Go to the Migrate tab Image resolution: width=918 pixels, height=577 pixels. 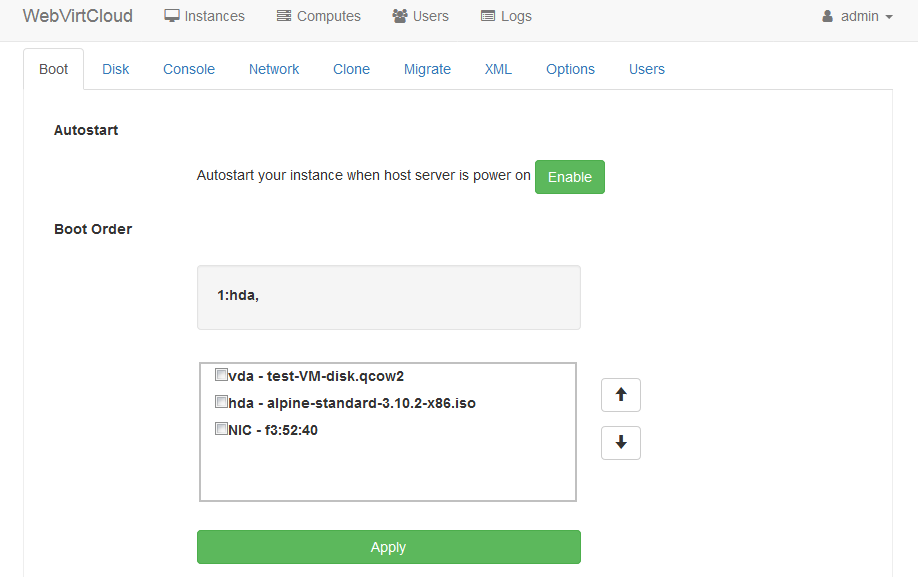point(427,69)
